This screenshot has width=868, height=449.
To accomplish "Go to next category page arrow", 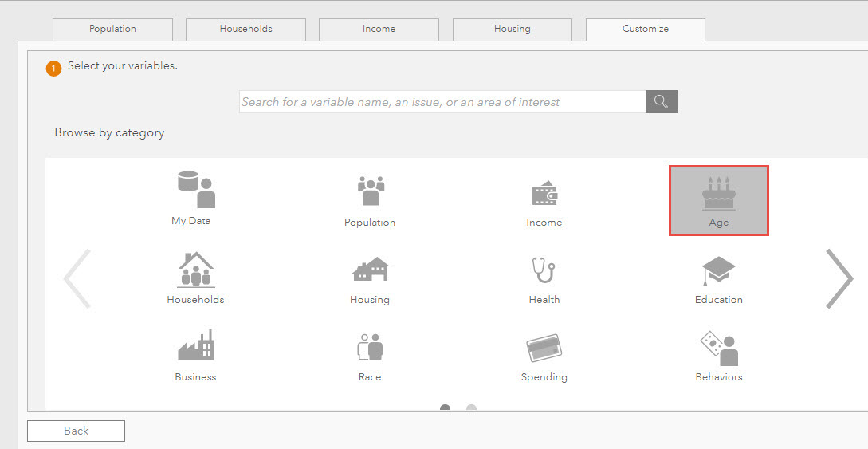I will [x=839, y=278].
